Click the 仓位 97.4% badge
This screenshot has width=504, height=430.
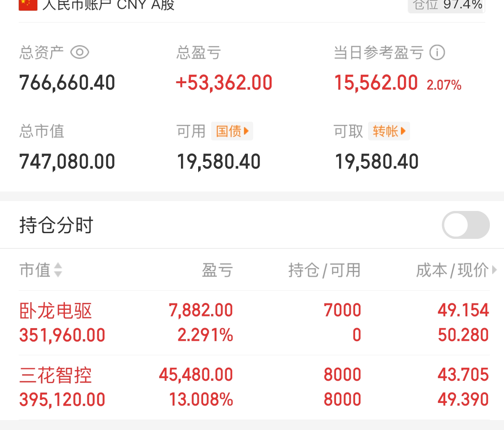point(447,5)
